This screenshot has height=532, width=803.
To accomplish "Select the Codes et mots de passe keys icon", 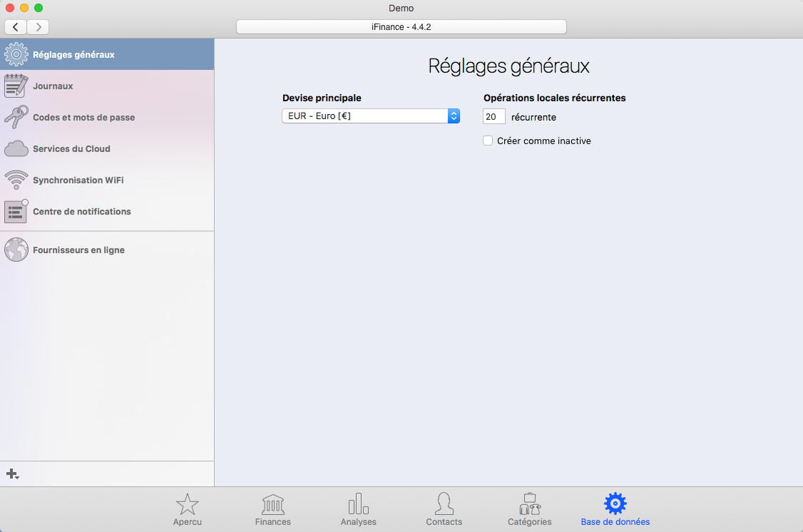I will [16, 118].
